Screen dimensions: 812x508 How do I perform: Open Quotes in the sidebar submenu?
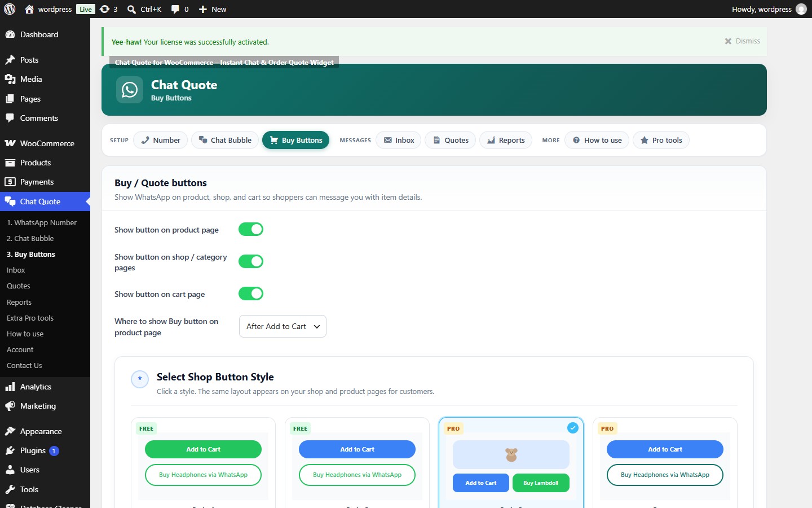click(x=19, y=286)
